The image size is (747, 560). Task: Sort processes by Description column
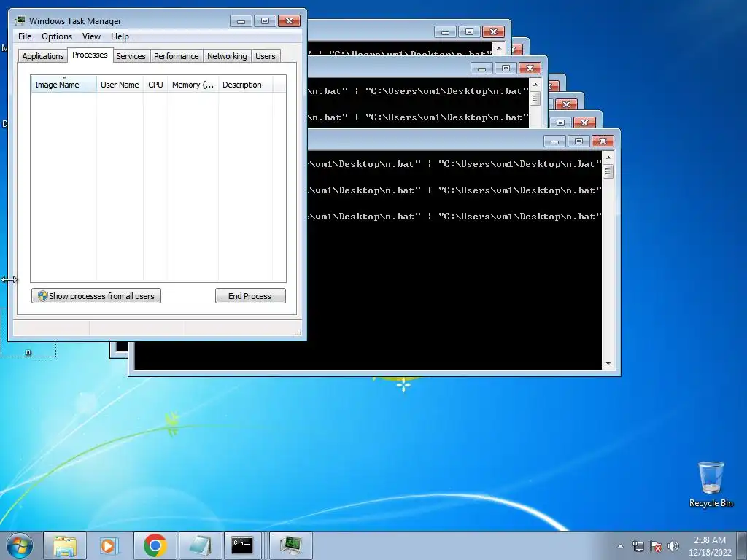[x=245, y=85]
